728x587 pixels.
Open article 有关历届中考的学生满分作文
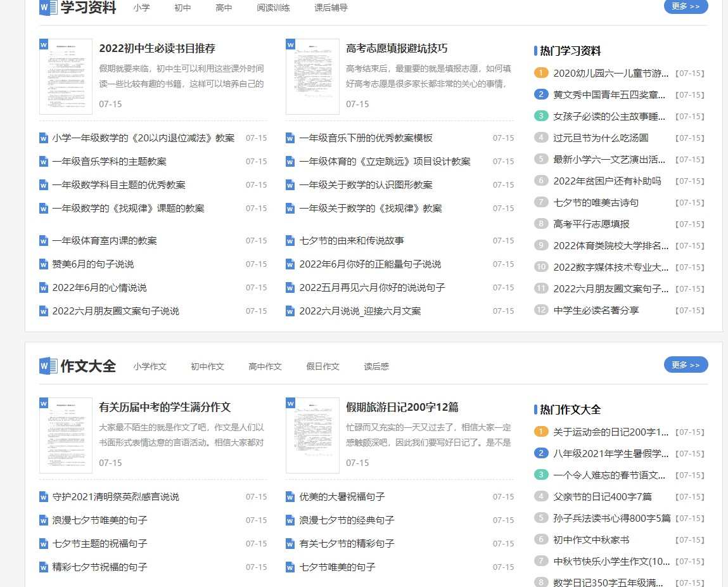point(165,407)
